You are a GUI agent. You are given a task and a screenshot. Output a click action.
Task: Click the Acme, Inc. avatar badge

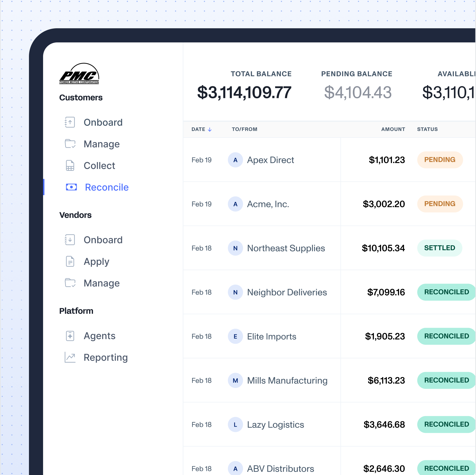(x=235, y=204)
